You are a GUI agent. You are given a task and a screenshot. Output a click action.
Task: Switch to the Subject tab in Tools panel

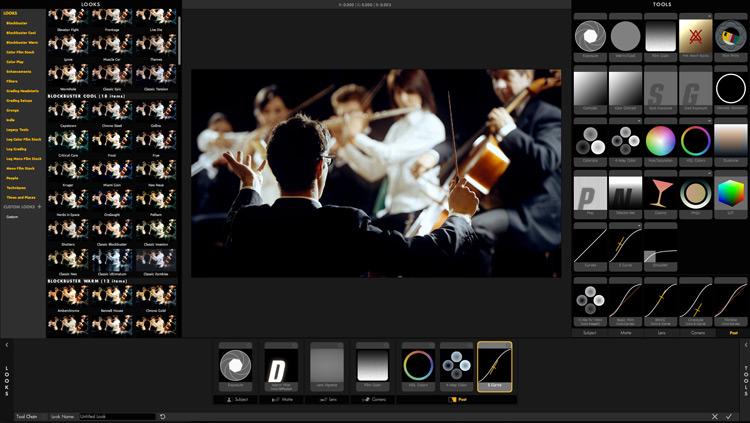(x=590, y=333)
